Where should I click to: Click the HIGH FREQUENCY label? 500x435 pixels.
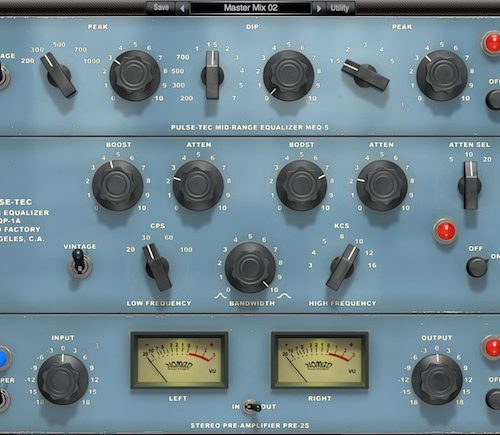pyautogui.click(x=342, y=303)
